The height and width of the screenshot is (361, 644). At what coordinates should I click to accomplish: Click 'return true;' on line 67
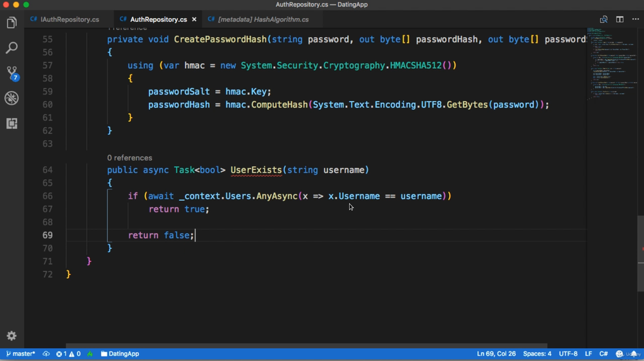[x=178, y=209]
